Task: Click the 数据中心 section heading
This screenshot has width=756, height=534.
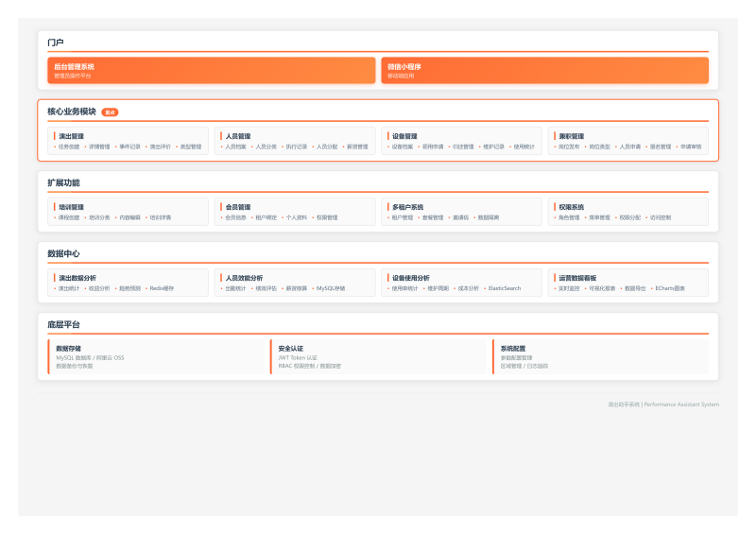Action: (63, 253)
